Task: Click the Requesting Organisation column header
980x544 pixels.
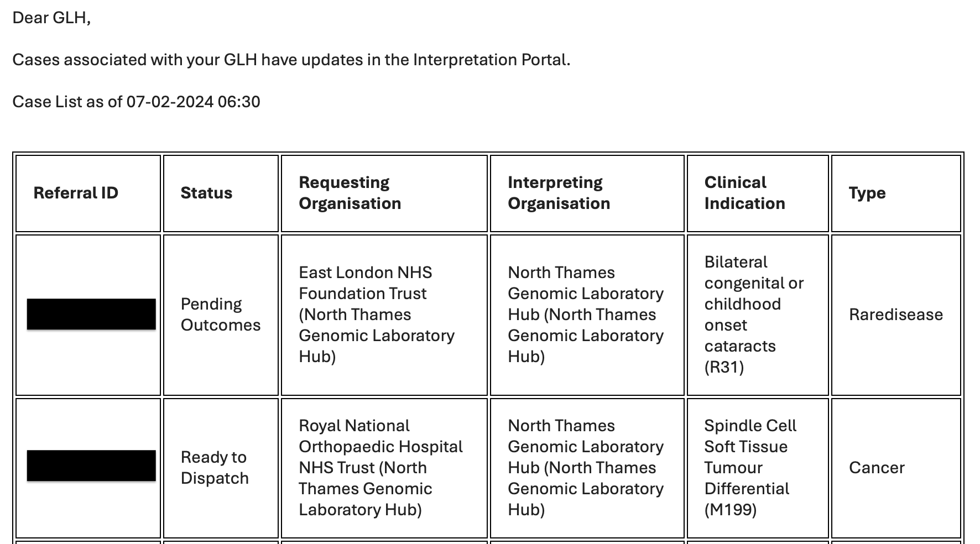Action: pyautogui.click(x=350, y=193)
